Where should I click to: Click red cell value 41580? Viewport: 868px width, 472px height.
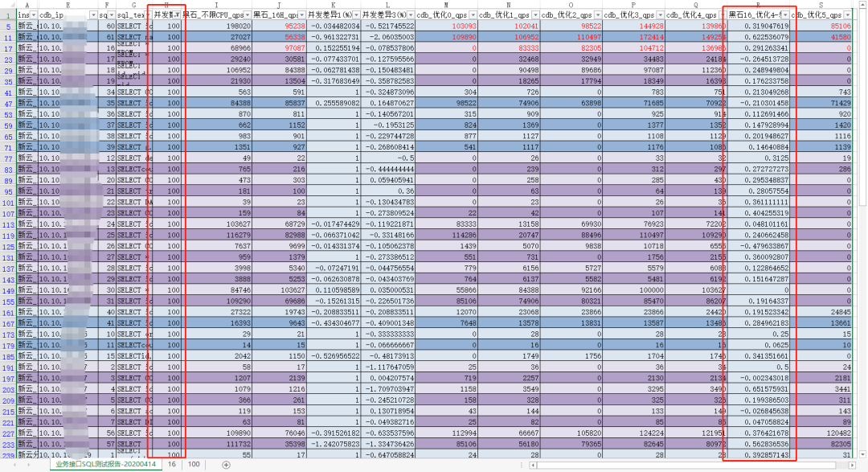click(x=821, y=37)
